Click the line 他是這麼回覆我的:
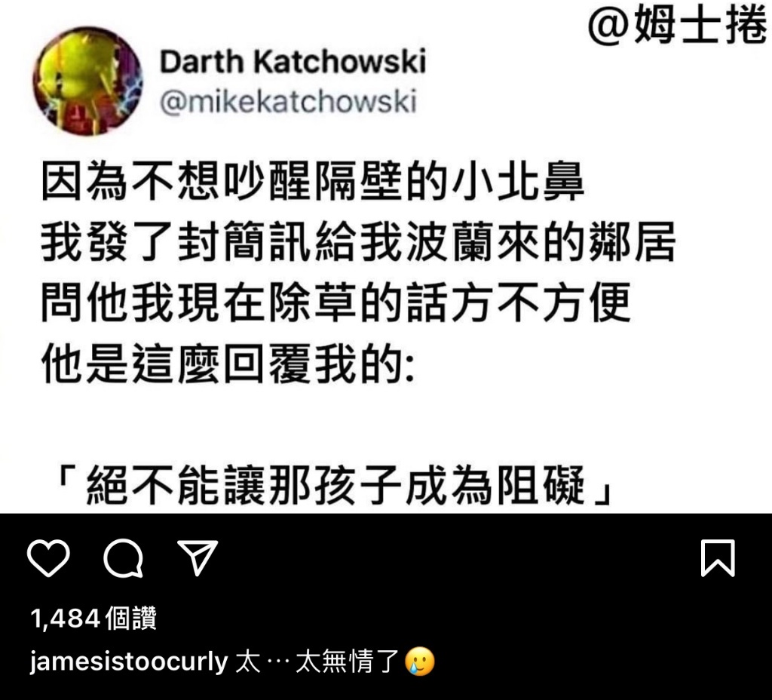Screen dimensions: 772x700 point(228,364)
